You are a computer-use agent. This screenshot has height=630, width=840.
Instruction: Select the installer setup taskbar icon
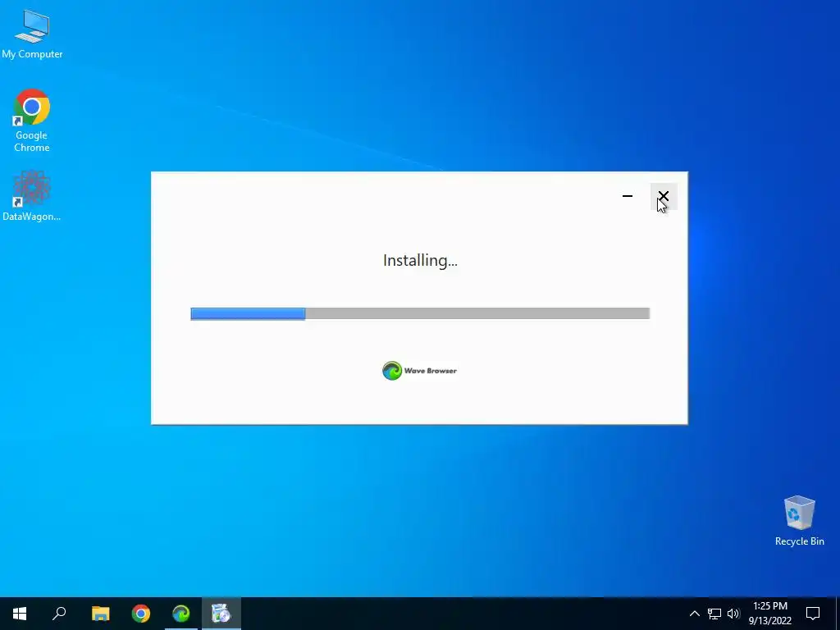[221, 614]
